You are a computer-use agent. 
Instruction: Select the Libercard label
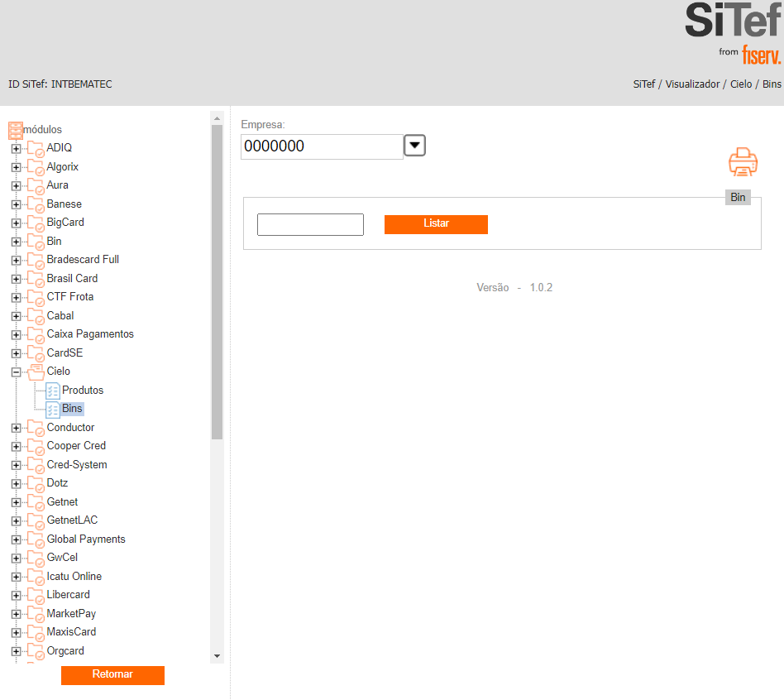click(x=69, y=595)
